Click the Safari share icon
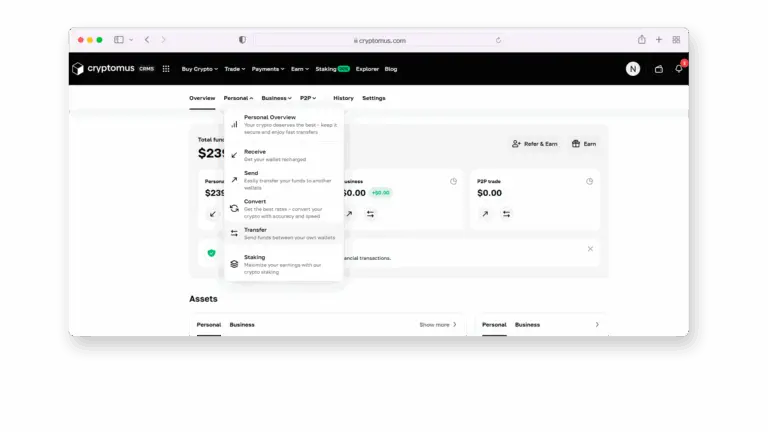This screenshot has height=432, width=768. pyautogui.click(x=642, y=40)
